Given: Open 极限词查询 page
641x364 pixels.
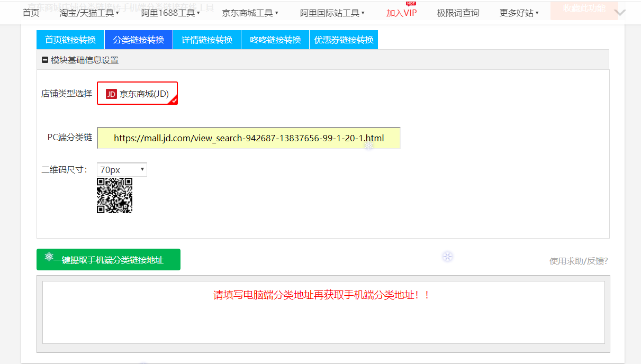Looking at the screenshot, I should [x=458, y=13].
